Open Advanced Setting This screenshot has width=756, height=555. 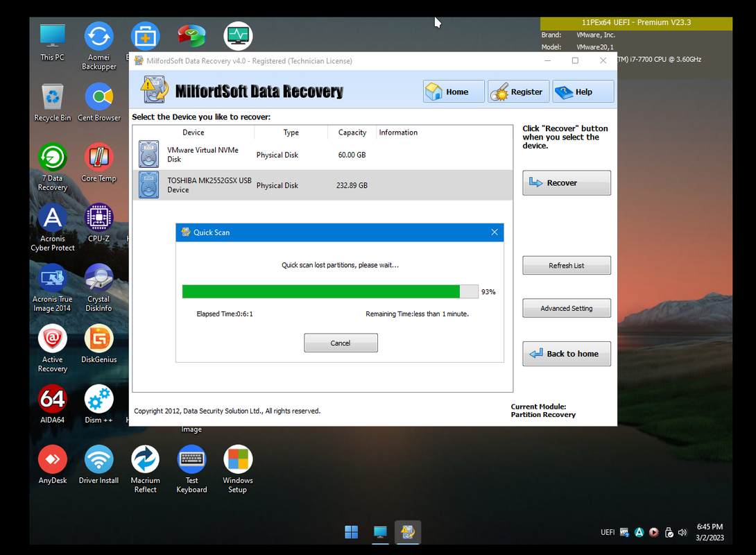567,308
